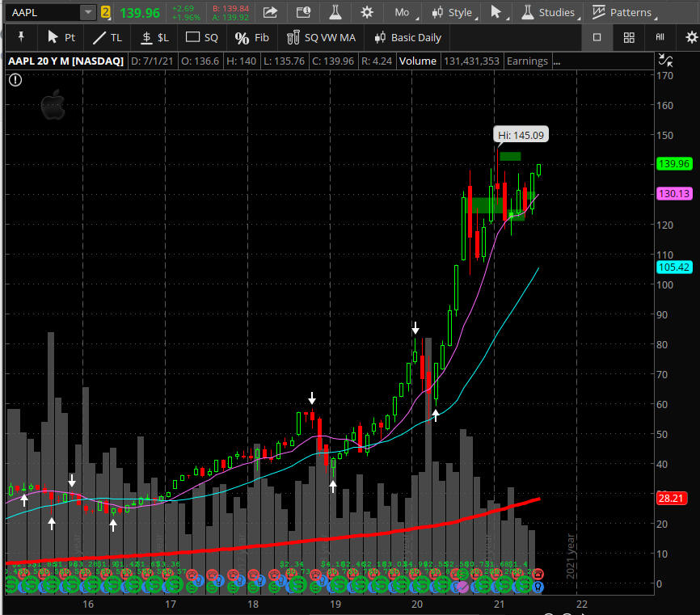
Task: Toggle the All charts view button
Action: 660,37
